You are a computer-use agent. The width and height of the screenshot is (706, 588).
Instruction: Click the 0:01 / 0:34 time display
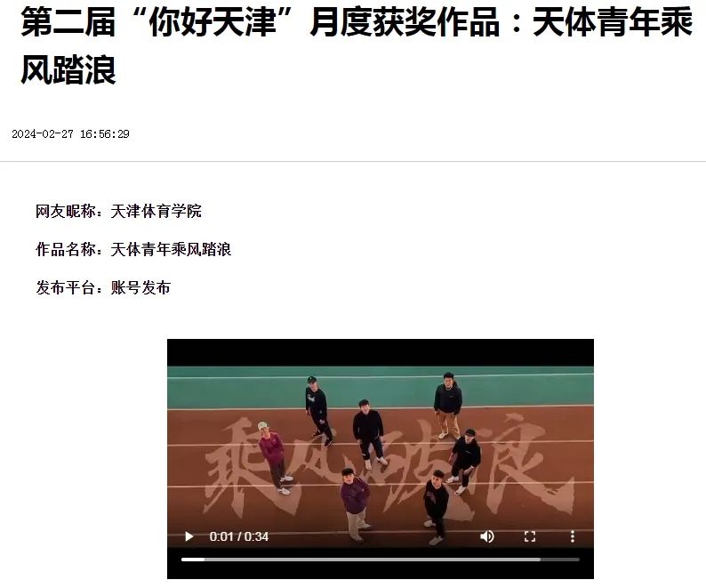[238, 536]
